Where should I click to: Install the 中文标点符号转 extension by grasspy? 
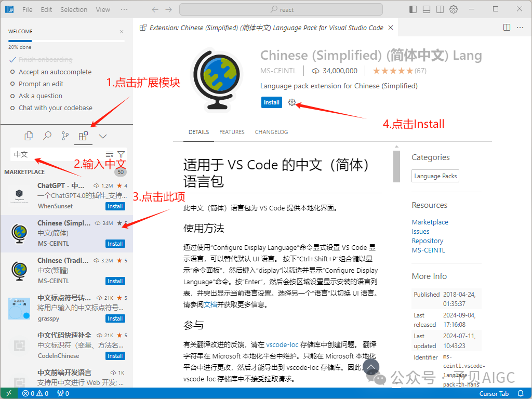115,318
